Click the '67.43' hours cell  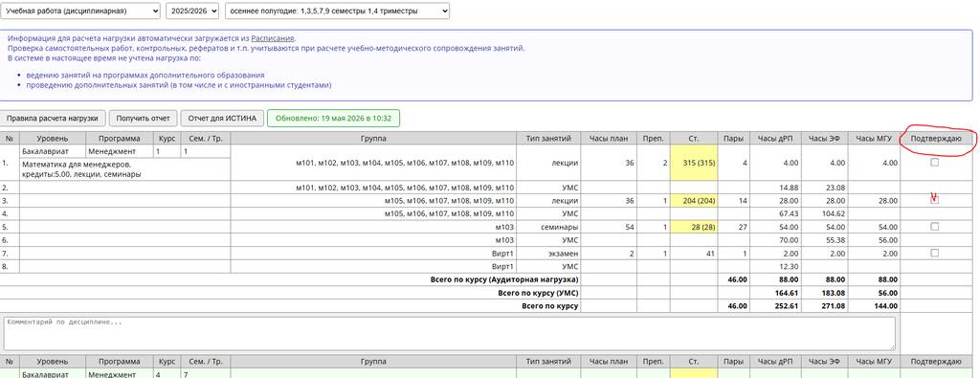tap(775, 213)
